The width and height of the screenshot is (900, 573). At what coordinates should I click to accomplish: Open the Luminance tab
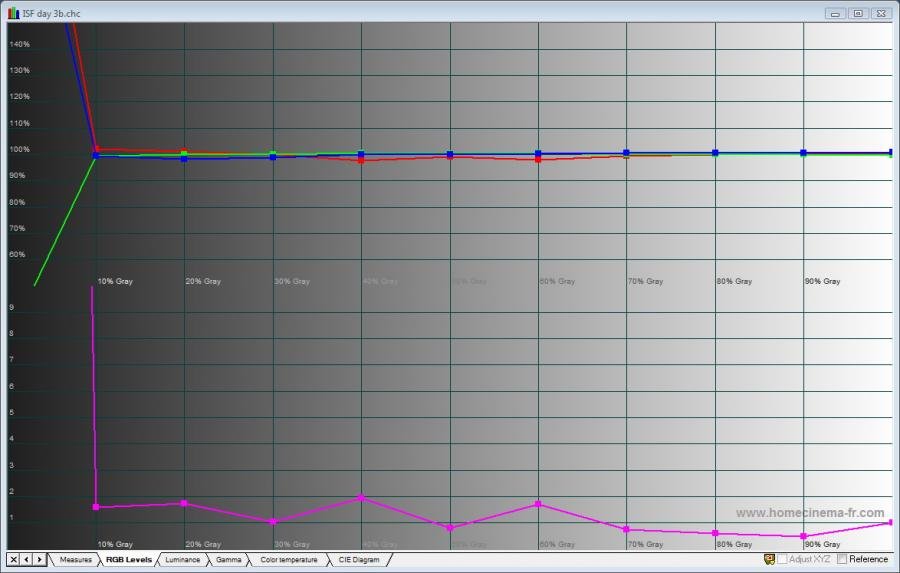[x=182, y=559]
